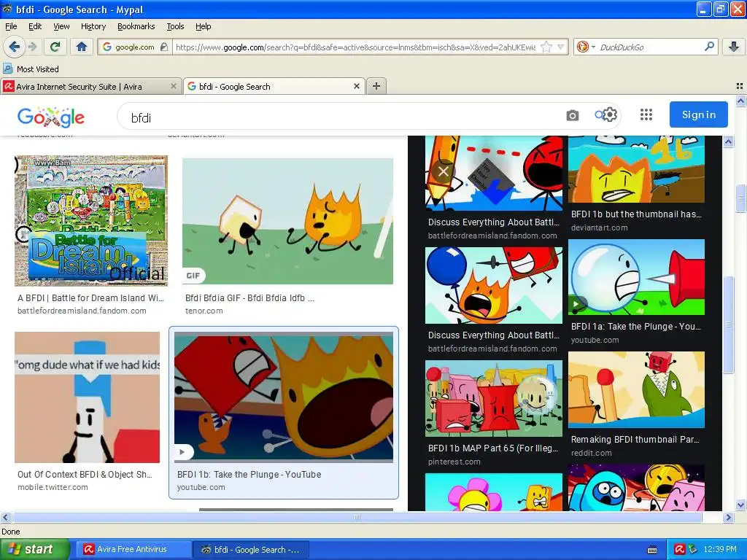Show the list of all tabs
Viewport: 747px width, 560px height.
click(x=740, y=86)
